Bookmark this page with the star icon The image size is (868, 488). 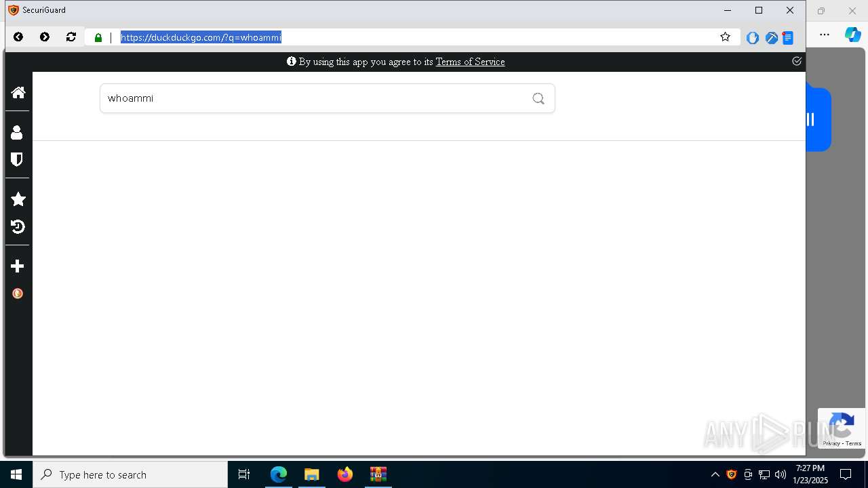725,37
